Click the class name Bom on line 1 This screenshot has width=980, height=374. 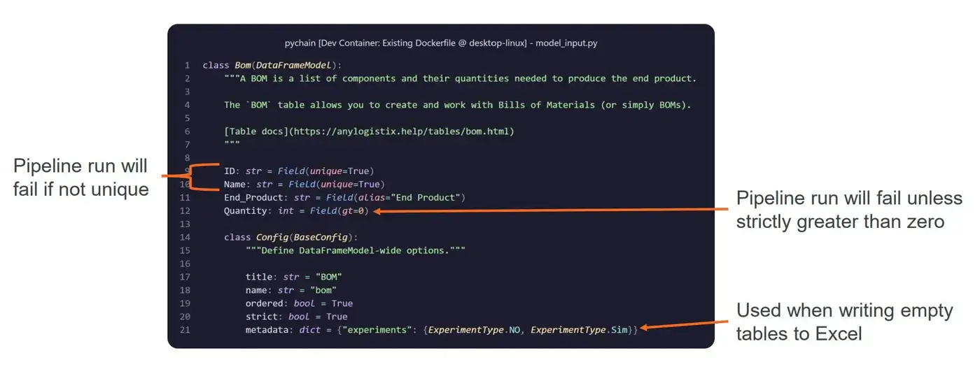[243, 65]
